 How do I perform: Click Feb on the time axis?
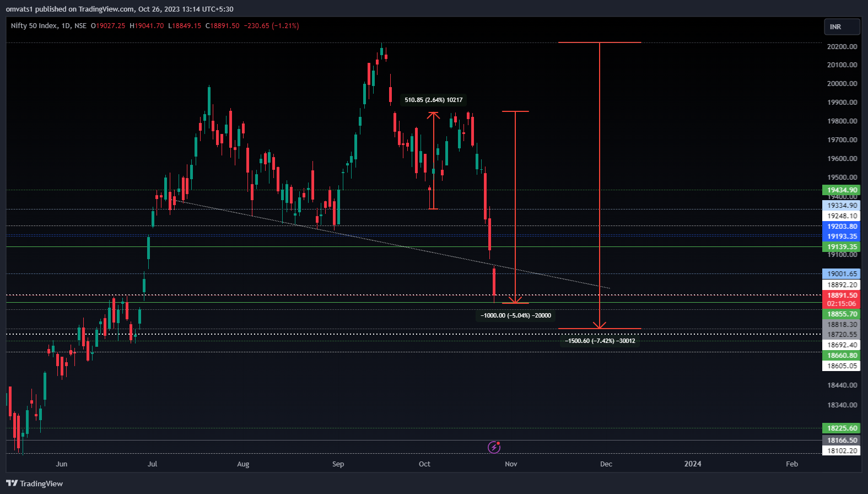[x=792, y=464]
